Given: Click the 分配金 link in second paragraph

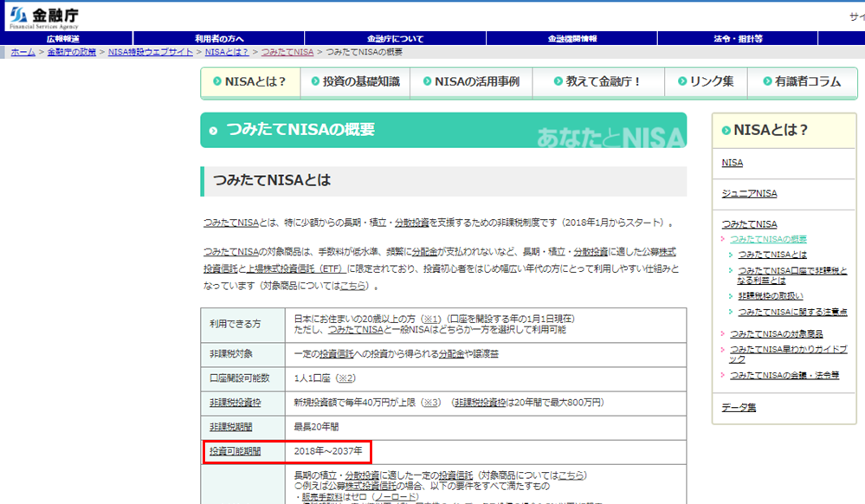Looking at the screenshot, I should (x=424, y=252).
